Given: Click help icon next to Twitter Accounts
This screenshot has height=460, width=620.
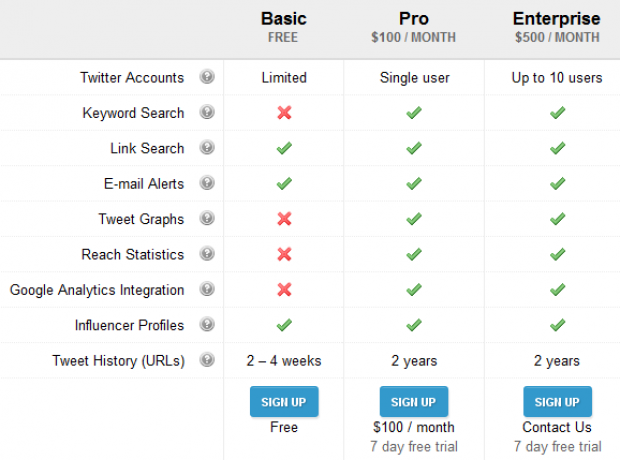Looking at the screenshot, I should pyautogui.click(x=207, y=77).
